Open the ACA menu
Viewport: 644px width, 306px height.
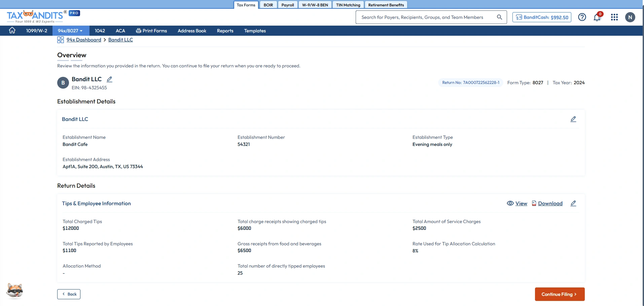coord(120,31)
